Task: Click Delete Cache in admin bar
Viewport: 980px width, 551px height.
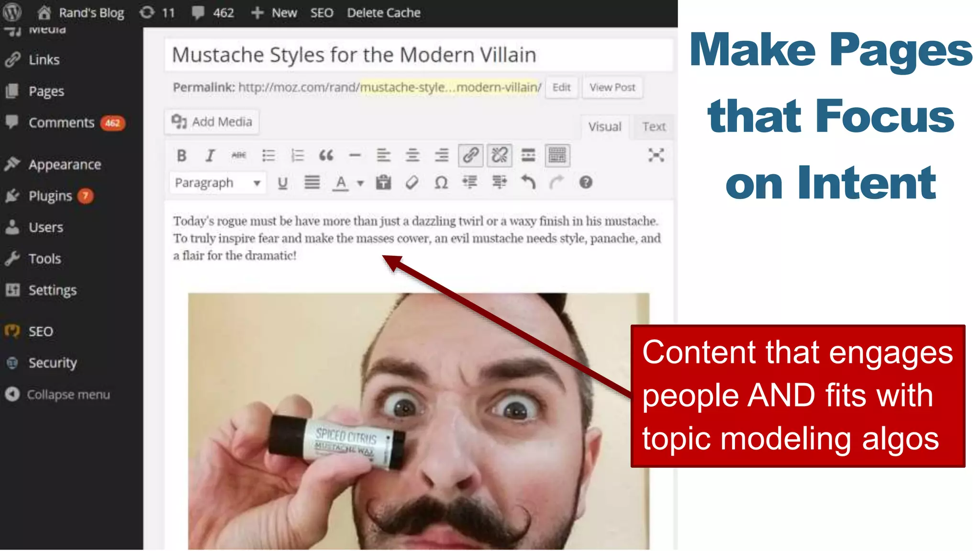Action: pos(384,13)
